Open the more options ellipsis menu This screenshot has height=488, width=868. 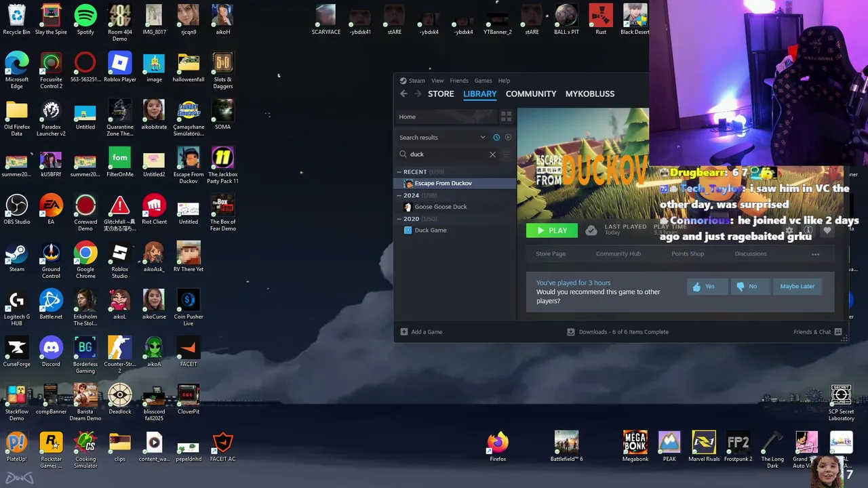pos(816,254)
